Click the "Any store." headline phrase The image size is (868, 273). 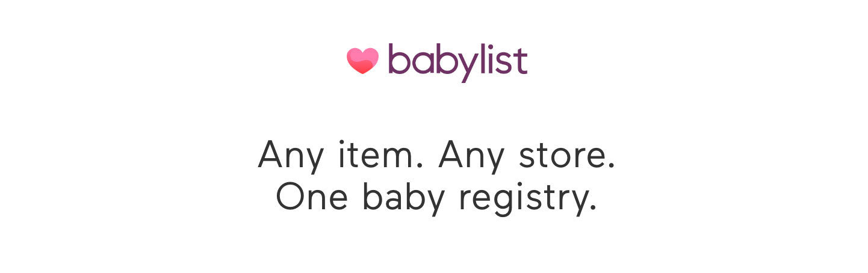527,155
